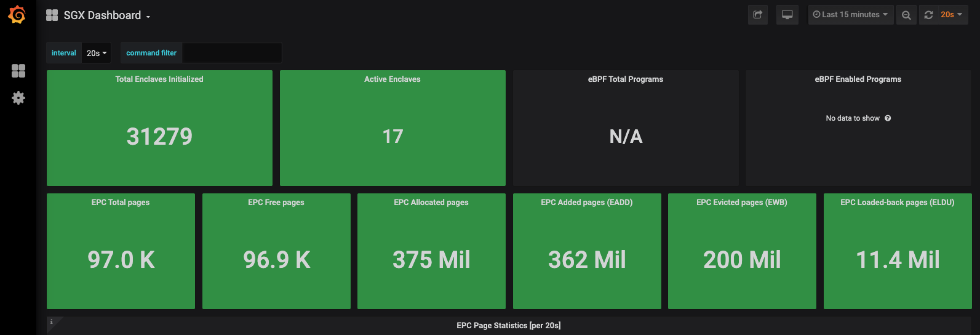
Task: Click the 362 Mil added pages value
Action: 587,260
